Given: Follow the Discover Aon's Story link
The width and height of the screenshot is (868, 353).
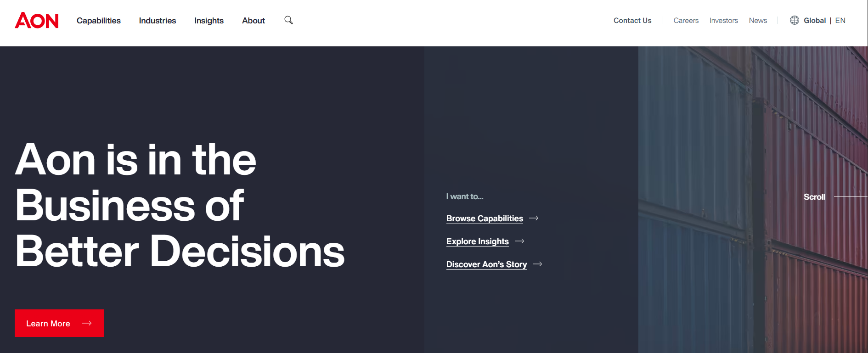Looking at the screenshot, I should (486, 264).
